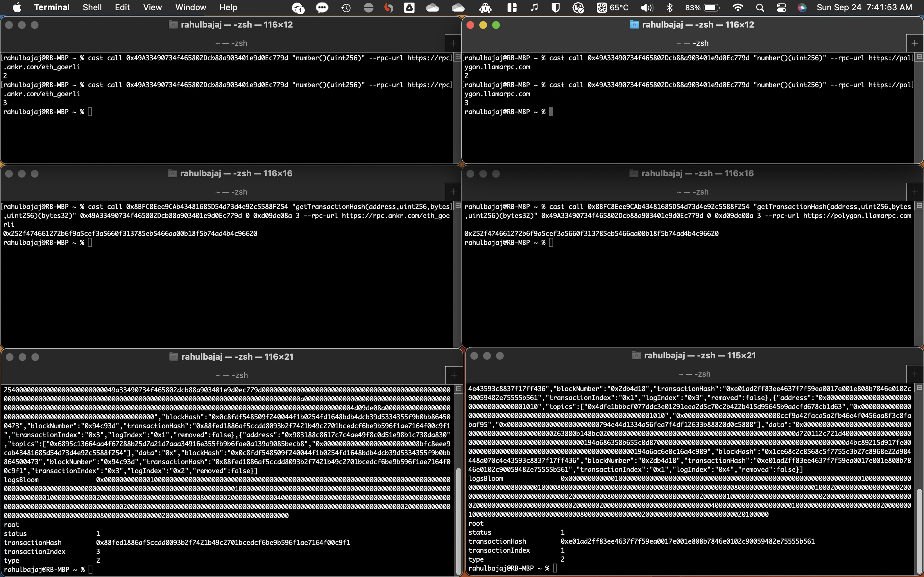Click the Wi-Fi status icon
The image size is (924, 577).
(738, 8)
